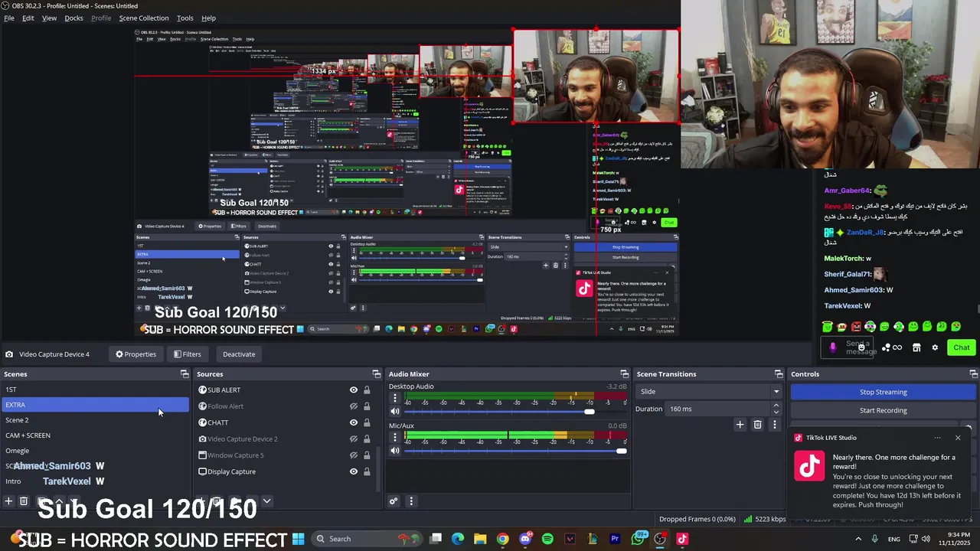Image resolution: width=980 pixels, height=551 pixels.
Task: Click Stop Streaming
Action: pos(883,392)
